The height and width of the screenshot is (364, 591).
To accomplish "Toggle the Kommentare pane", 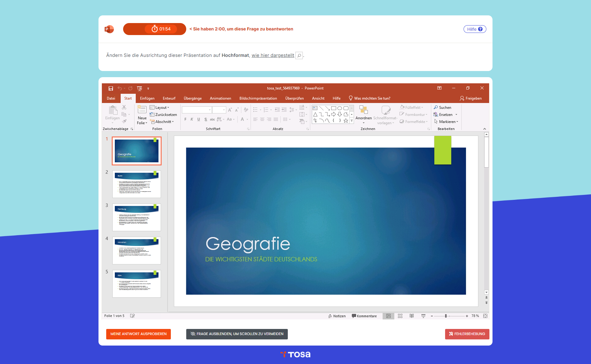I will point(364,316).
